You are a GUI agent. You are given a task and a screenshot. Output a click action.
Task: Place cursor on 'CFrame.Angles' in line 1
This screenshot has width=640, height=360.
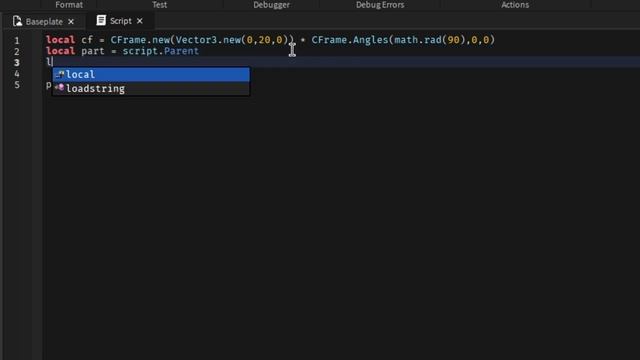click(x=350, y=40)
